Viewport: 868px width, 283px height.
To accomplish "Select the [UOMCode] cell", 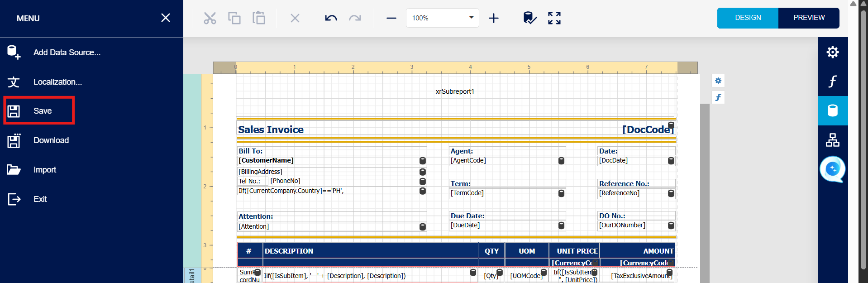I will tap(527, 276).
